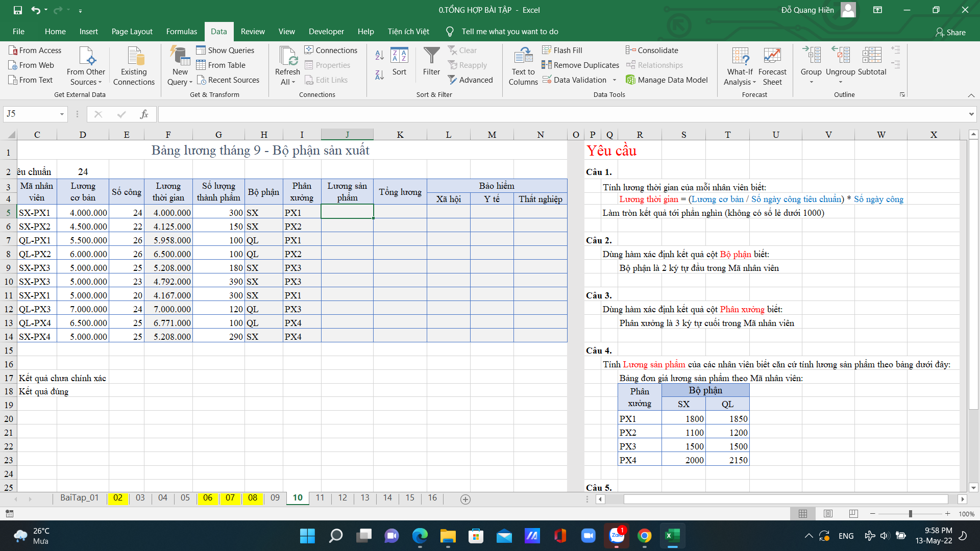Image resolution: width=980 pixels, height=551 pixels.
Task: Import data From Text
Action: (x=31, y=80)
